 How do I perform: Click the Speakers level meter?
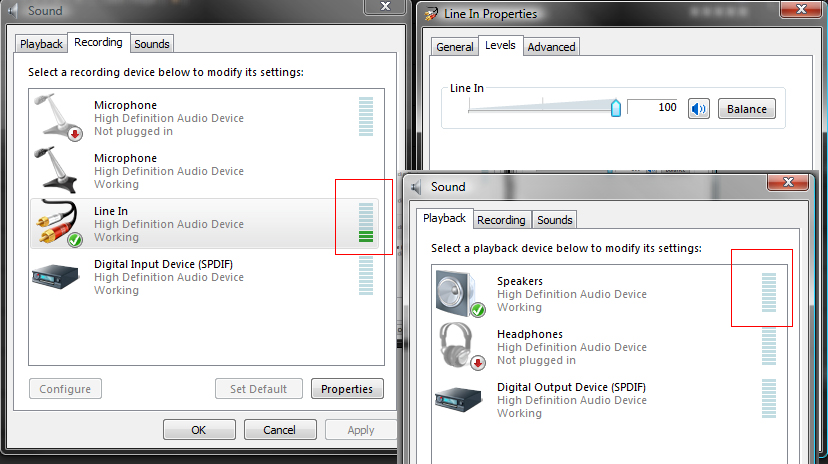769,292
